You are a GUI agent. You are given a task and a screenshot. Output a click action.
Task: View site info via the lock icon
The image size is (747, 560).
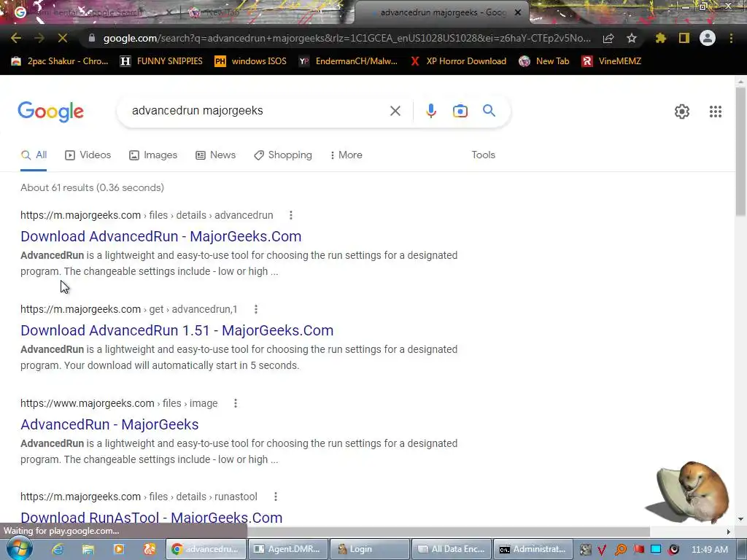[x=92, y=38]
